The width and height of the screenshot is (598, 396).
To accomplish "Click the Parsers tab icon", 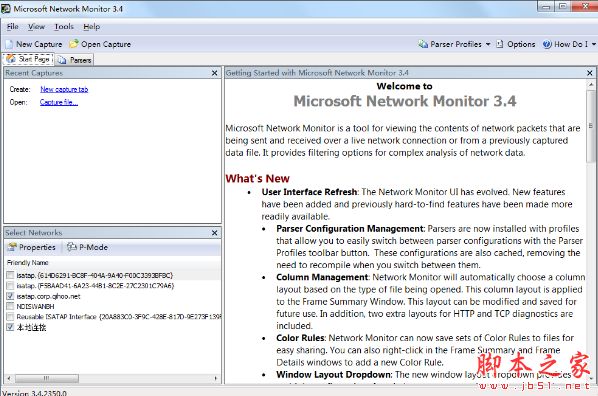I will 62,60.
